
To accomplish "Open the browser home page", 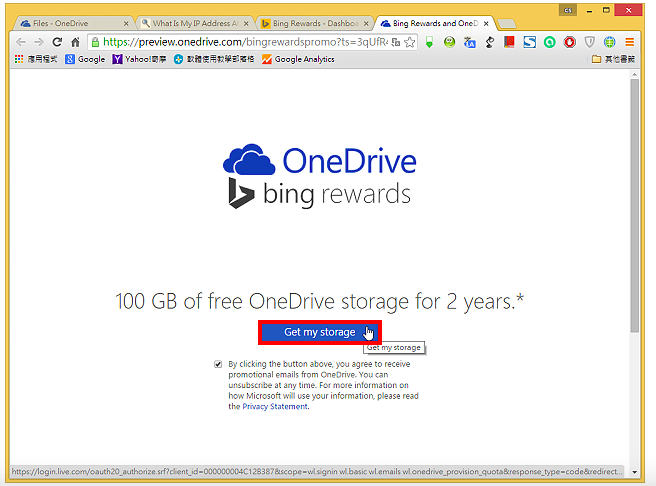I will (75, 42).
